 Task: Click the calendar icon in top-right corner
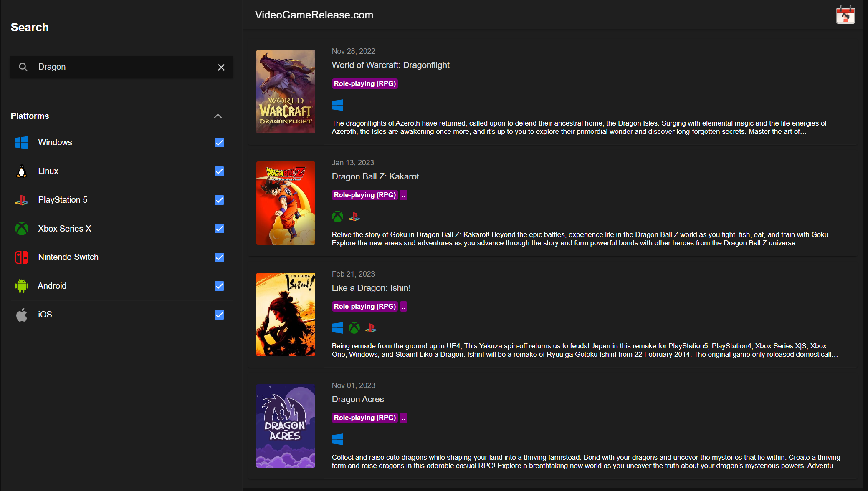point(845,15)
